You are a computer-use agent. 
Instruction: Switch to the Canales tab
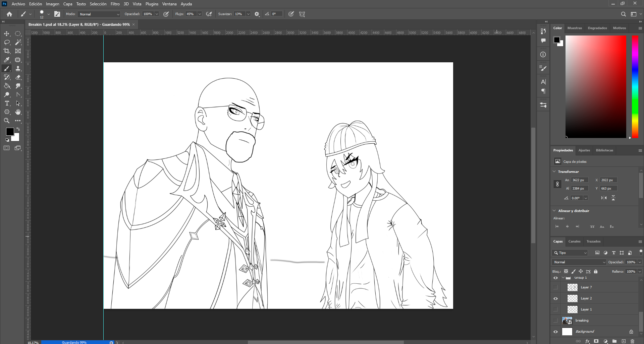574,241
